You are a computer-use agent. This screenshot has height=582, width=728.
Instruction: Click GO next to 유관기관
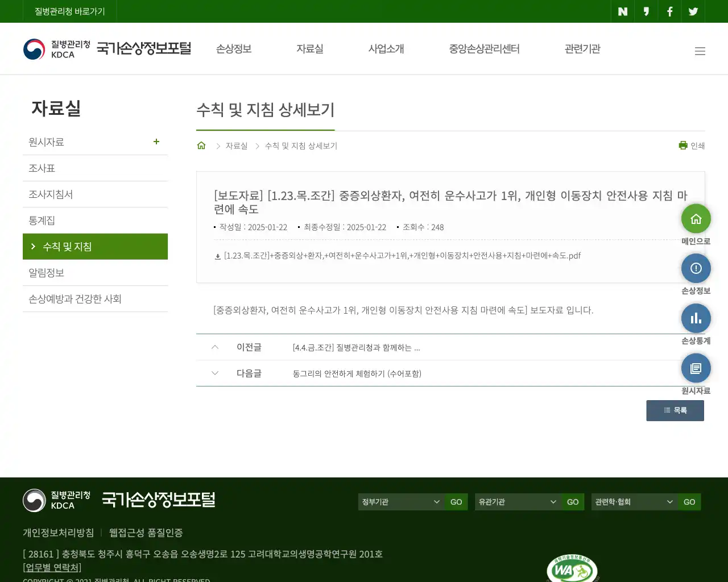point(573,502)
